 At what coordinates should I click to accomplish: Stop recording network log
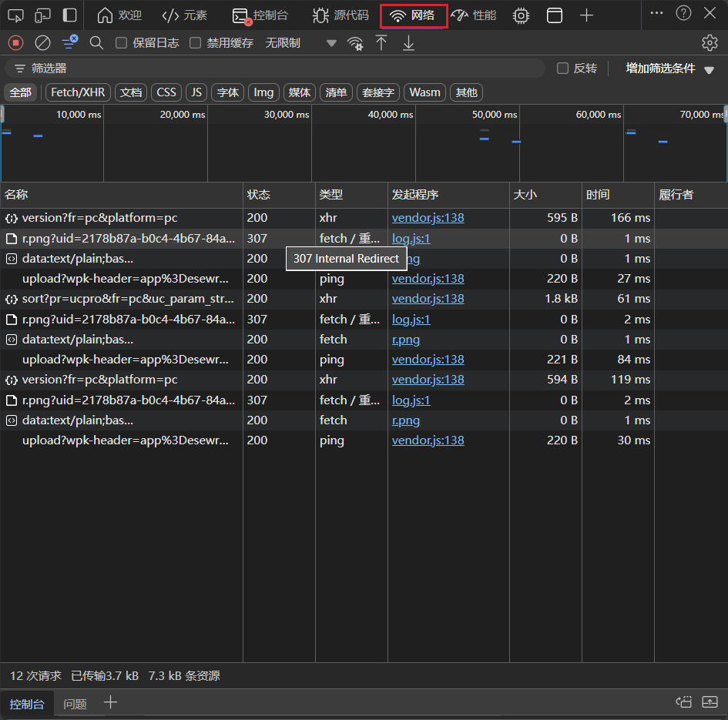(15, 43)
